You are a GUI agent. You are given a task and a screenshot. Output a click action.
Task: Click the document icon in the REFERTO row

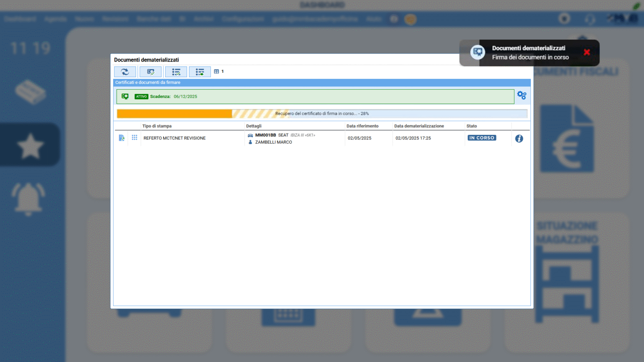122,138
